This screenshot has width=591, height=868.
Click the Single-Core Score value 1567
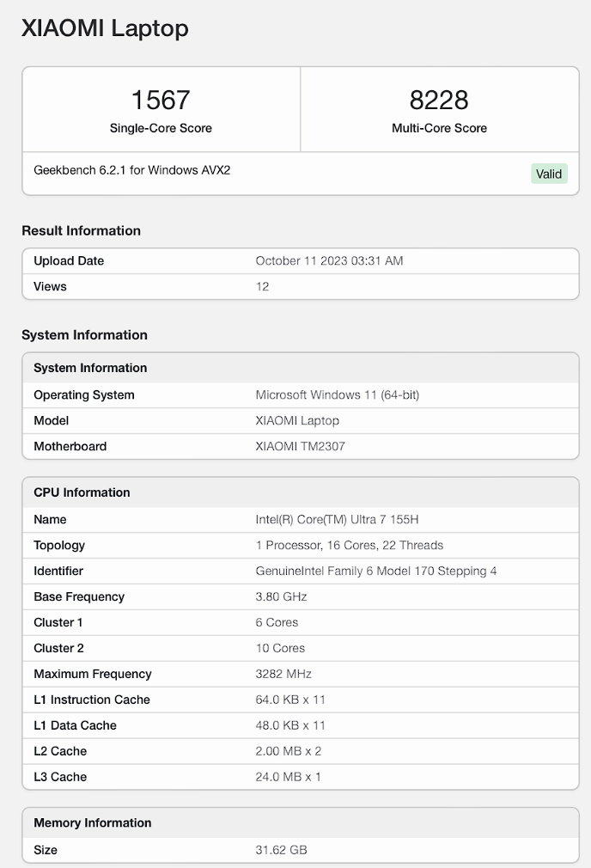[161, 101]
